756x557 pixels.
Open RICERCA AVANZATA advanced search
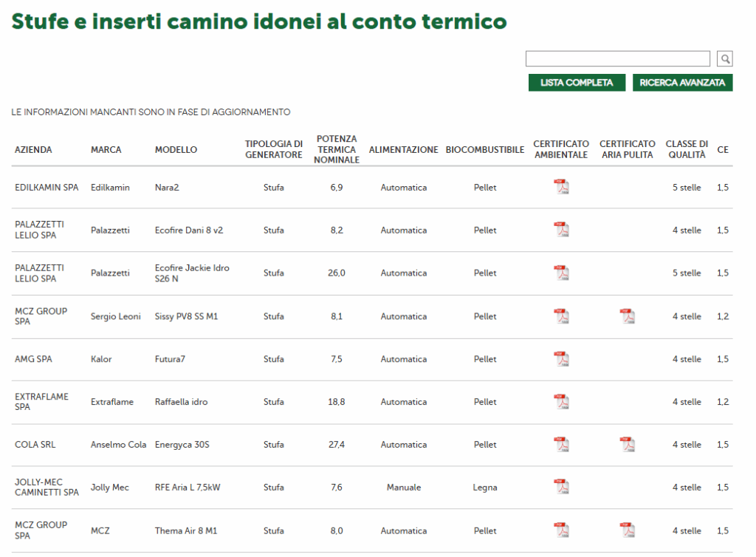point(682,83)
